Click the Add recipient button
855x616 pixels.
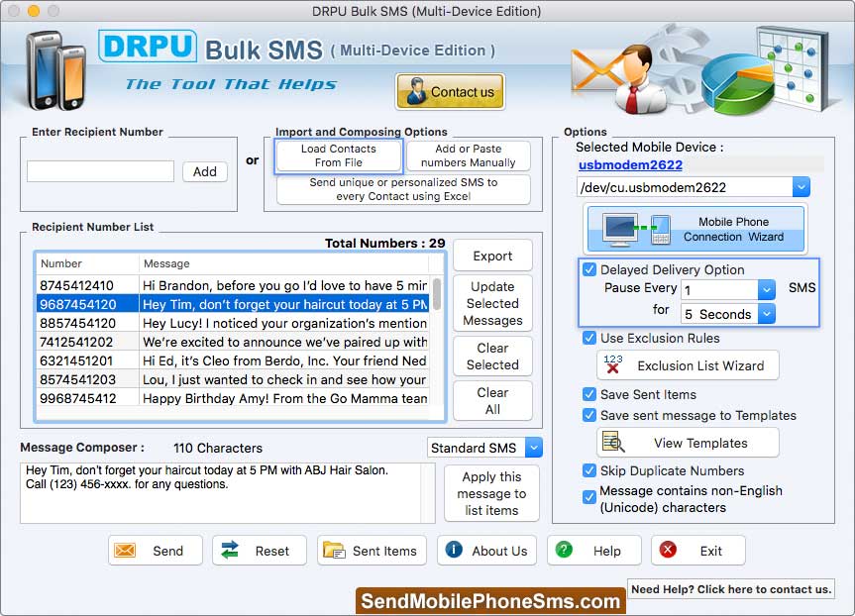coord(205,171)
